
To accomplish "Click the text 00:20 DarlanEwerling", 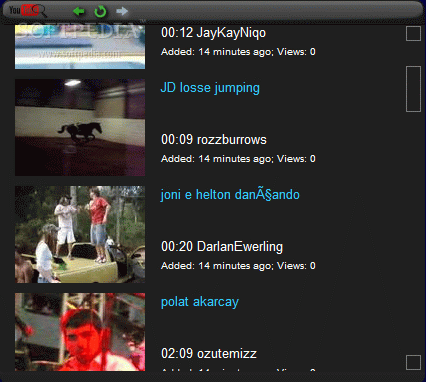I will pyautogui.click(x=222, y=247).
